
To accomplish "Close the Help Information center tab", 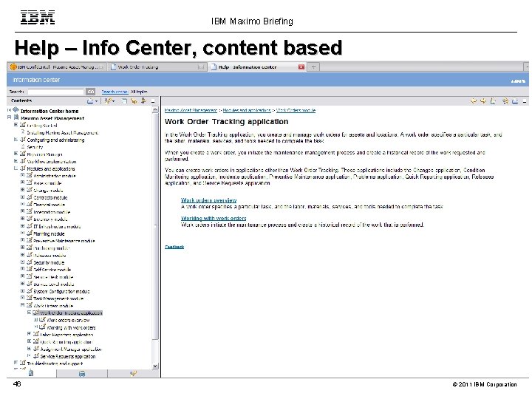I will [x=301, y=66].
